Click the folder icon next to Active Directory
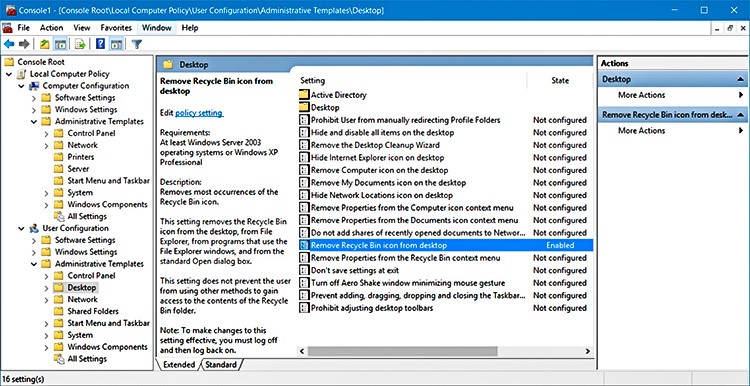The image size is (750, 386). tap(304, 95)
